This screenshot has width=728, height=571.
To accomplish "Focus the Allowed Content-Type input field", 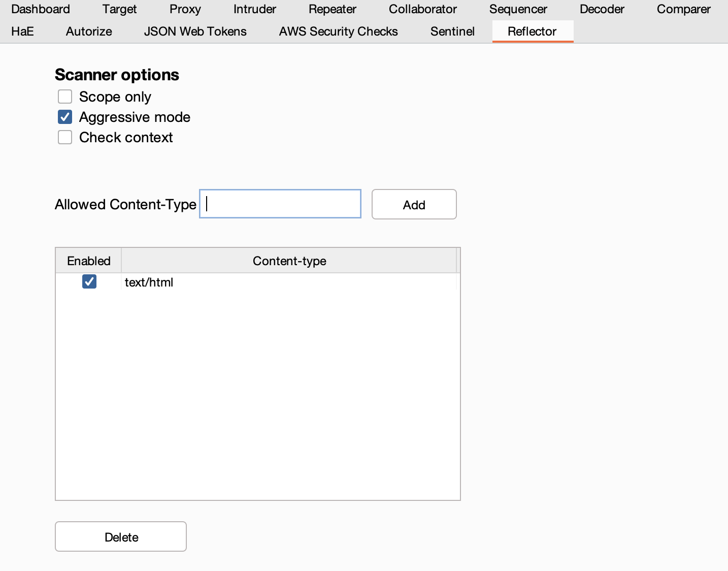I will point(280,204).
